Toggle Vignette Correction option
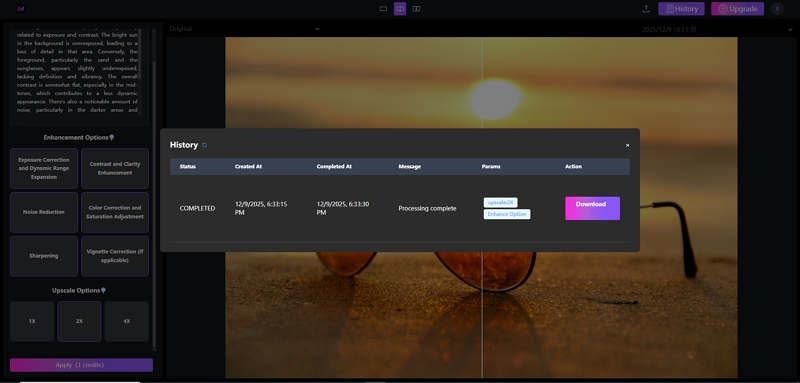 point(115,256)
